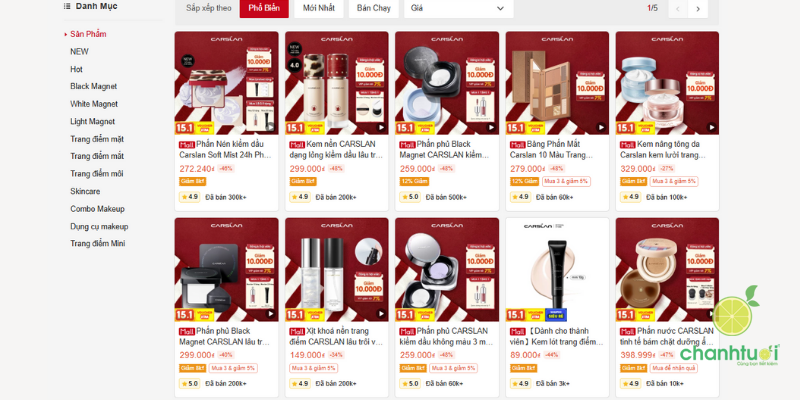800x400 pixels.
Task: Open Phấn Nén kiềm dầu Carslan Soft Mist product
Action: click(x=225, y=149)
